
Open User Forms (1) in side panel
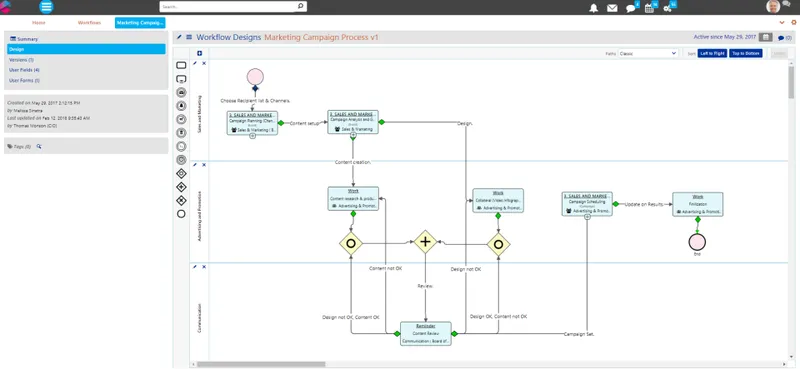[24, 80]
